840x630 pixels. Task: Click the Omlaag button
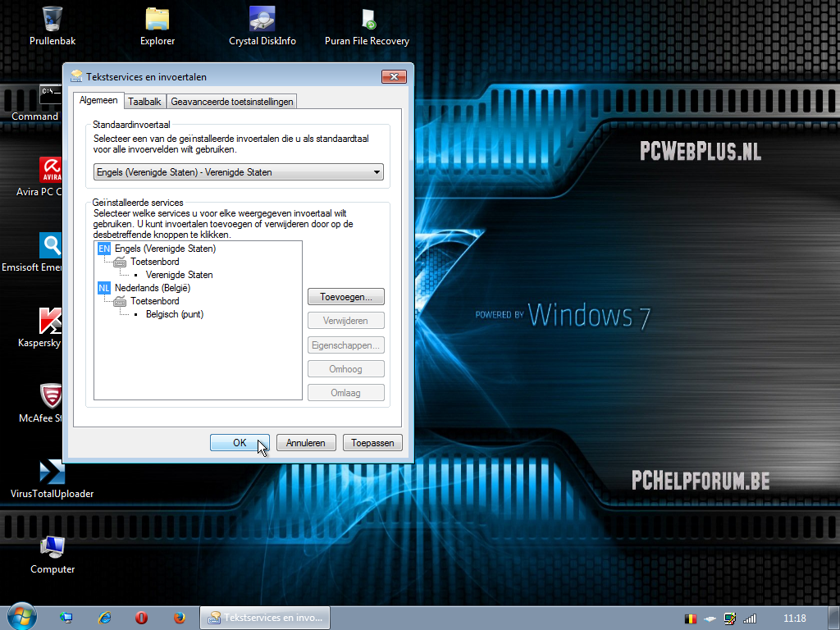pos(346,393)
